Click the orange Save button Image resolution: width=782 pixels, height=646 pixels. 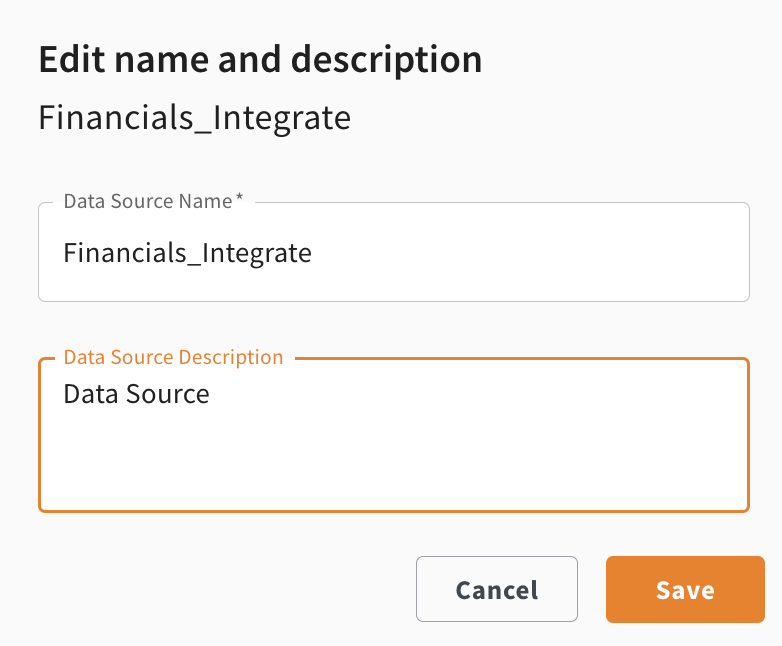[685, 589]
